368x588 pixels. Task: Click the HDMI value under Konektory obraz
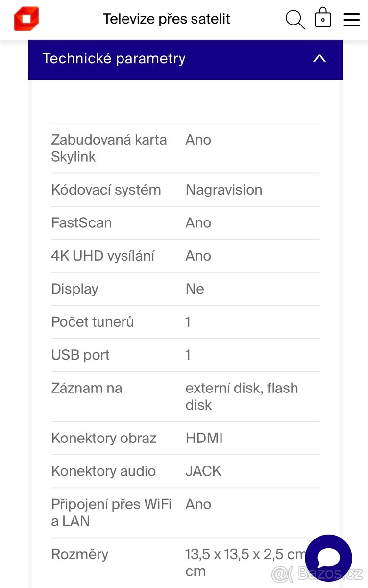point(203,438)
